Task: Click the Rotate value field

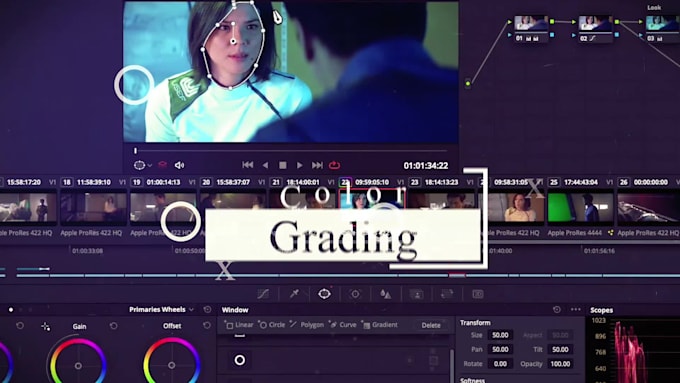Action: click(500, 363)
